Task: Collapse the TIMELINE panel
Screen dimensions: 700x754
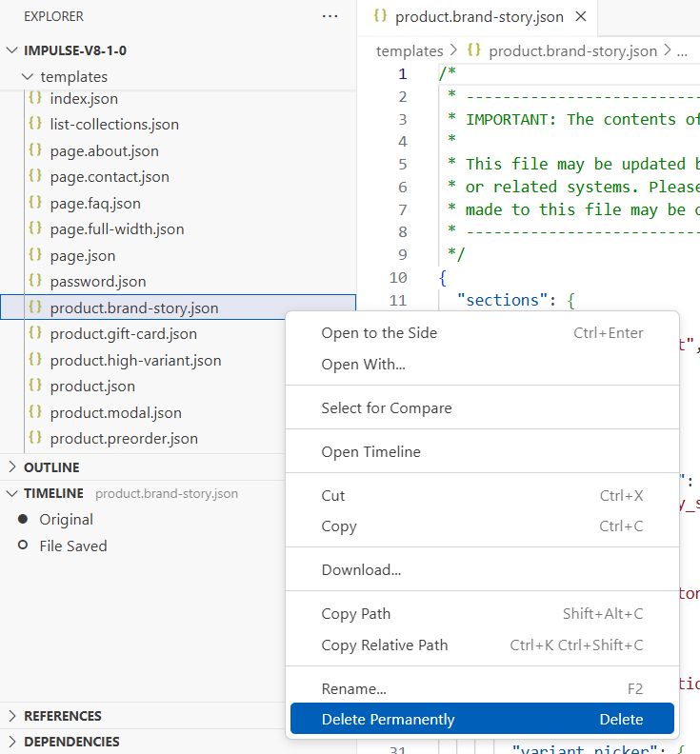Action: tap(11, 493)
